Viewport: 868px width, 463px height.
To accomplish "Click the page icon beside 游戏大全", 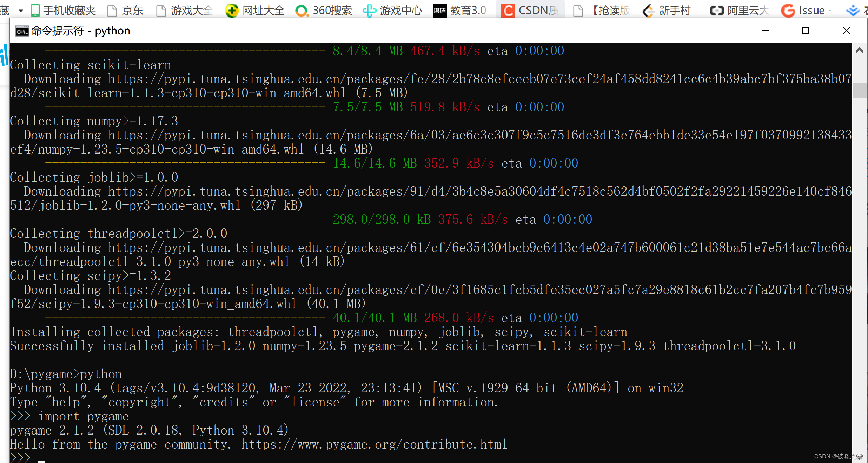I will 161,11.
